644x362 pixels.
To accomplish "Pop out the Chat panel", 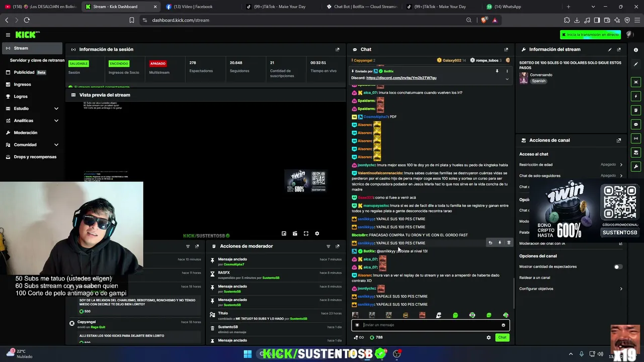I will coord(506,49).
